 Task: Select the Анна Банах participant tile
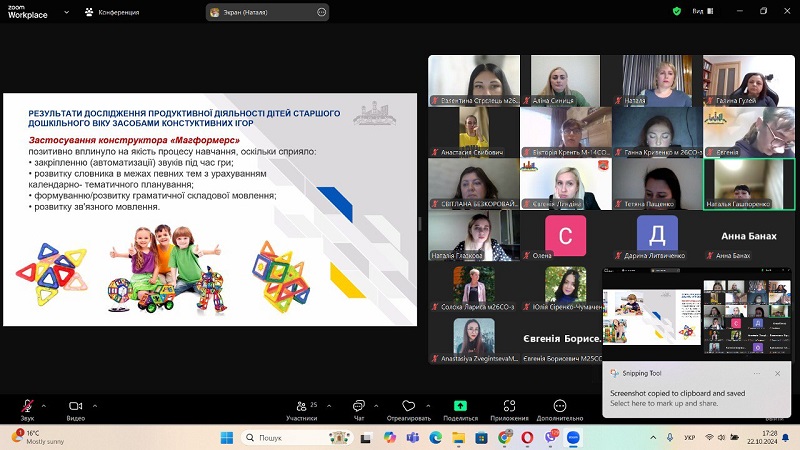click(x=748, y=236)
